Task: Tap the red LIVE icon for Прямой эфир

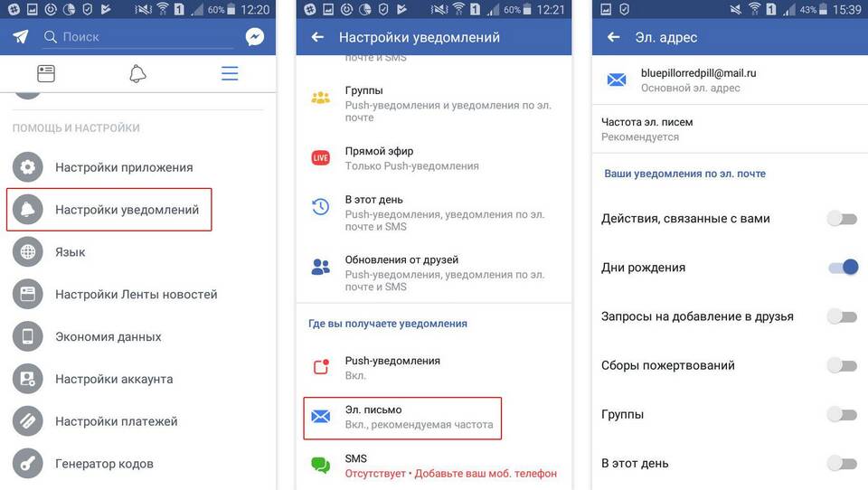Action: coord(320,158)
